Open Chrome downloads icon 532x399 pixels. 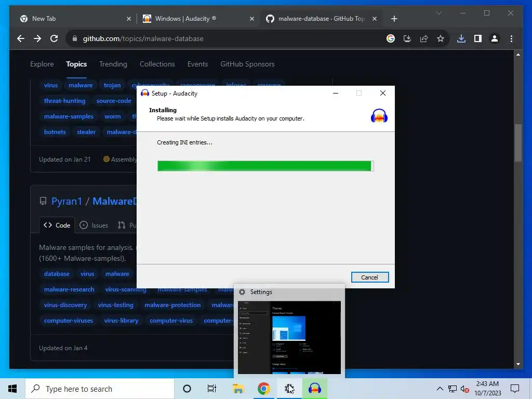(x=461, y=38)
